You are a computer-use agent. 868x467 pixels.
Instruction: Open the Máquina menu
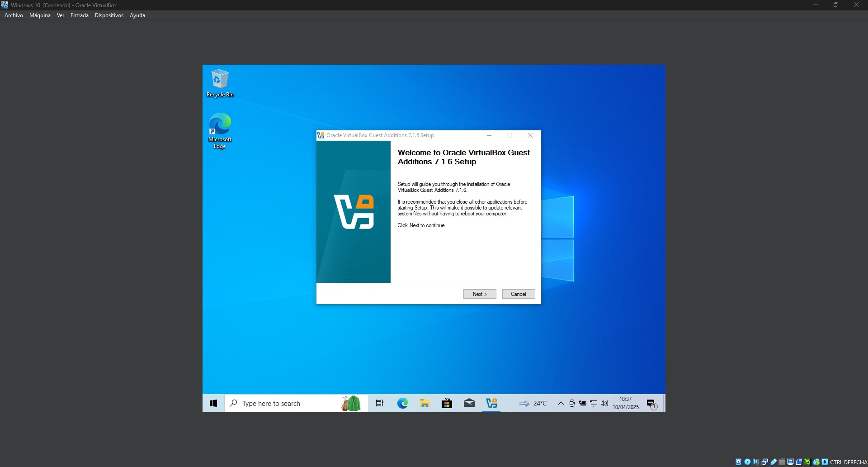pyautogui.click(x=40, y=15)
